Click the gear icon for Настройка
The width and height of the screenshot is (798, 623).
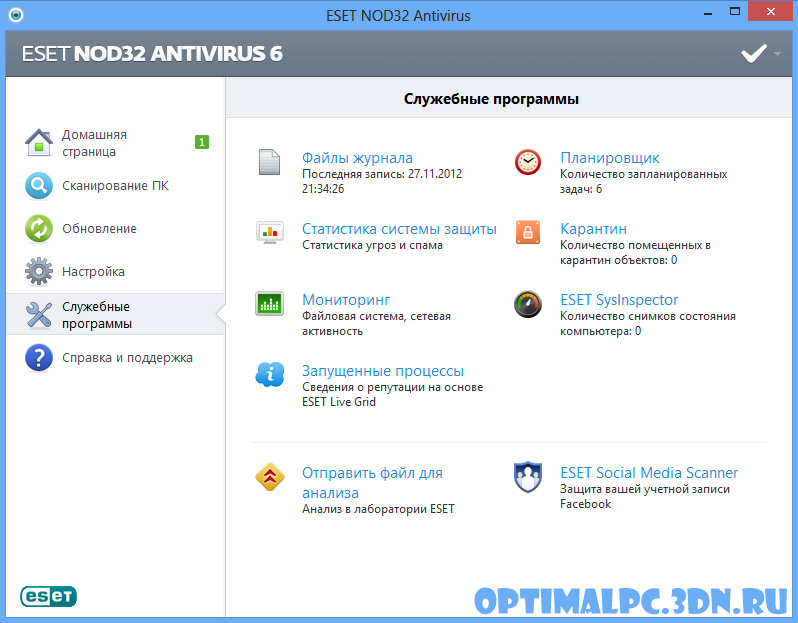39,271
